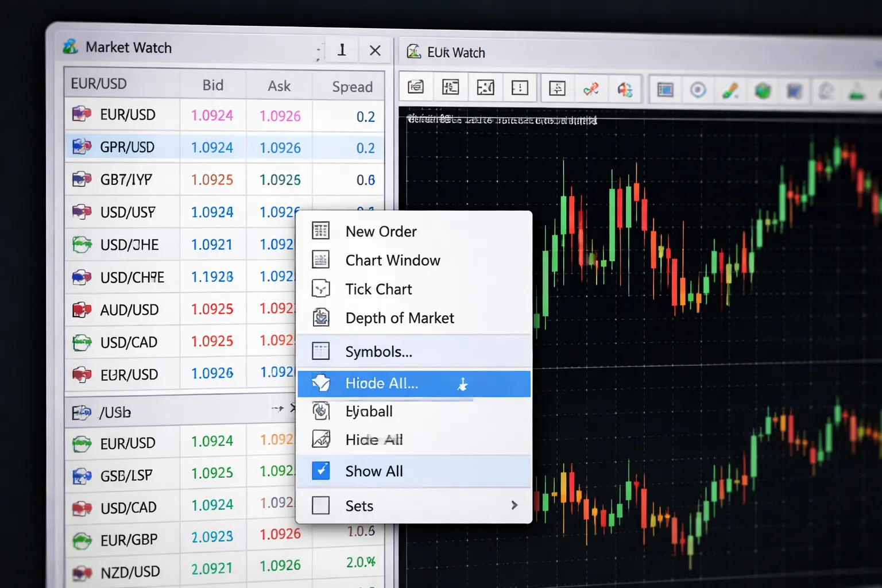Click the EUR/GBP bid value 2.0923

pos(212,537)
